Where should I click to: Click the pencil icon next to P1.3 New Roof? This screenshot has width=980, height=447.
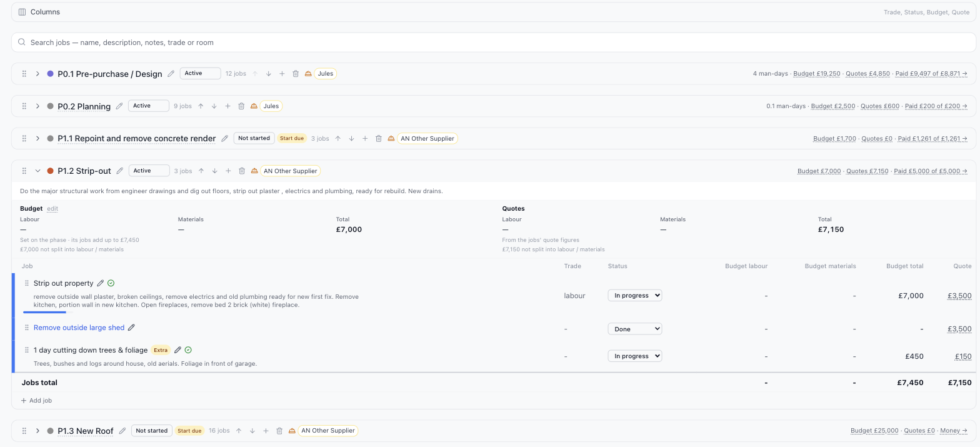coord(122,431)
